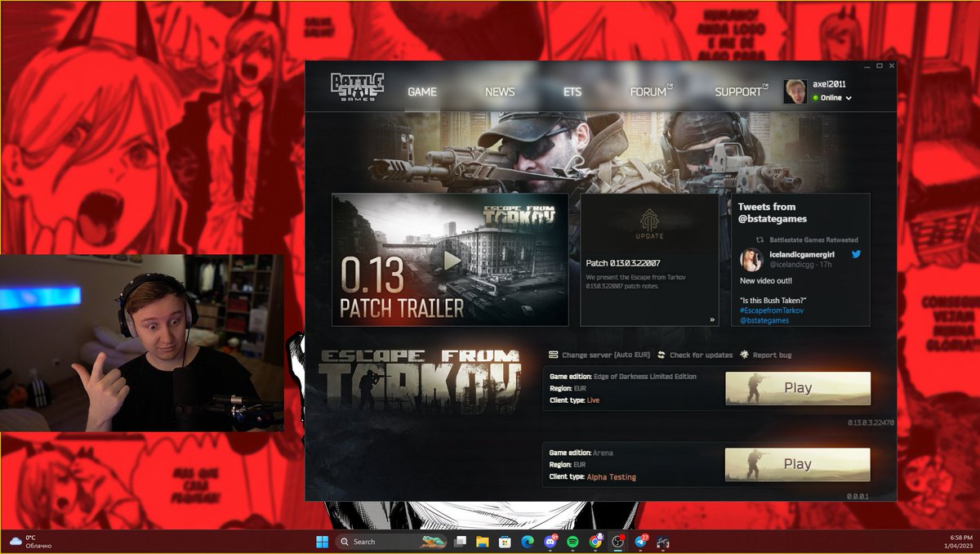Click the Twitter bird icon
Screen dimensions: 980x554
pyautogui.click(x=857, y=254)
